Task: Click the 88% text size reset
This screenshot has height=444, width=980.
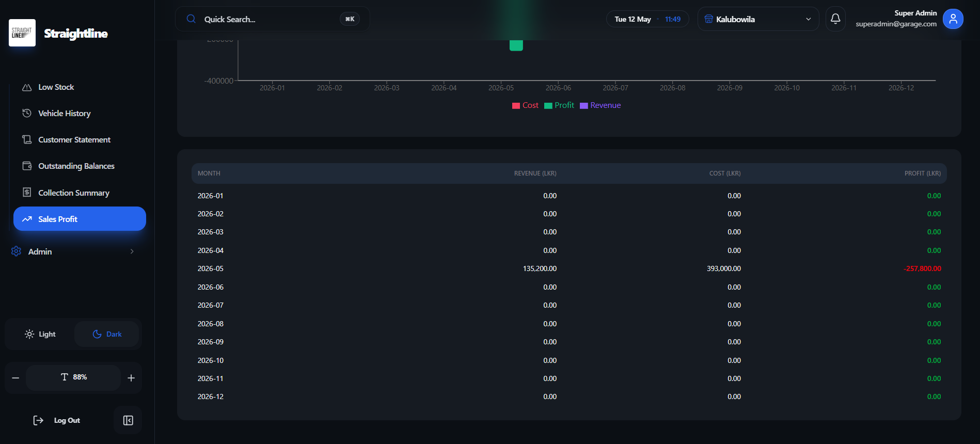Action: click(73, 377)
